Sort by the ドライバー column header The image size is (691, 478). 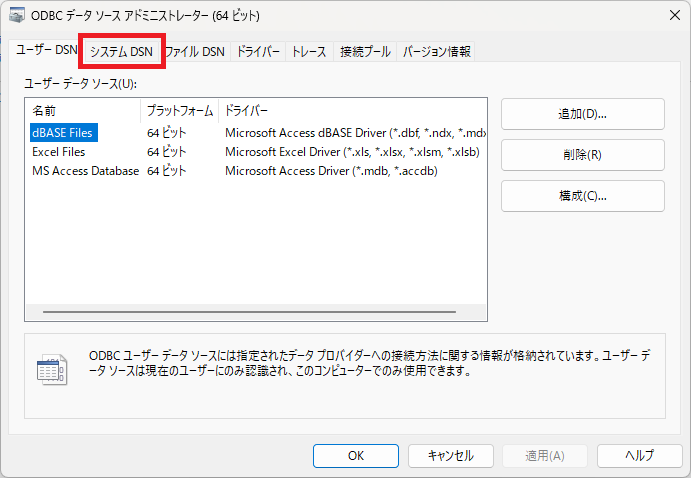353,111
